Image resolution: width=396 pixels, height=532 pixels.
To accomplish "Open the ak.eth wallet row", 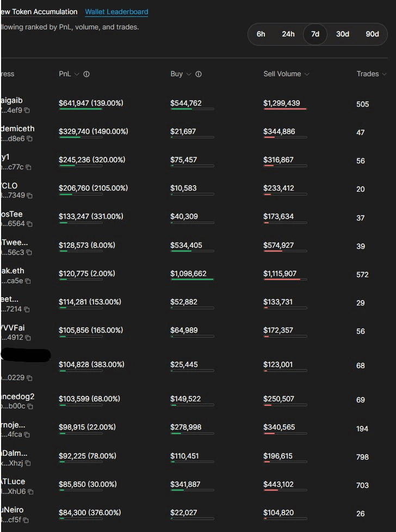I will (x=194, y=274).
